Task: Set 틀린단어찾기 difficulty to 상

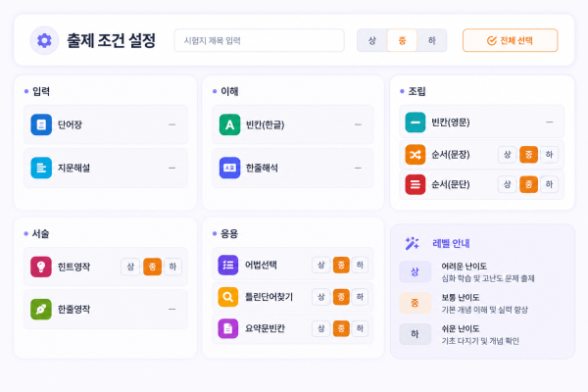Action: tap(321, 297)
